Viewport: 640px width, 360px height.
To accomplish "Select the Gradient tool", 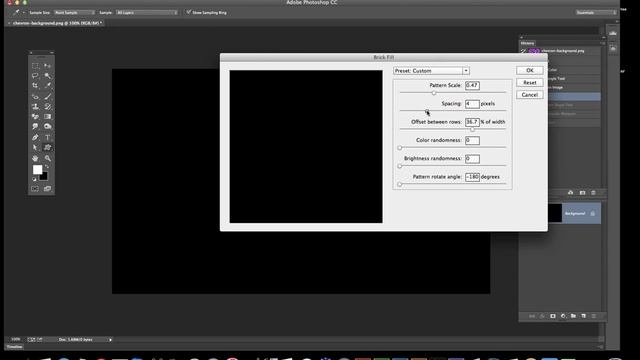I will coord(47,117).
